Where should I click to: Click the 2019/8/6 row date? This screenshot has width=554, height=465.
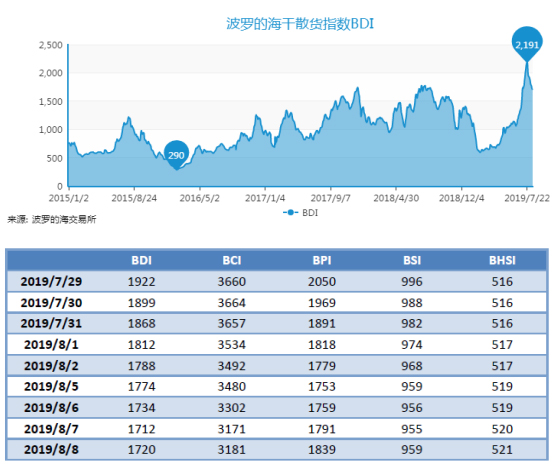point(51,408)
